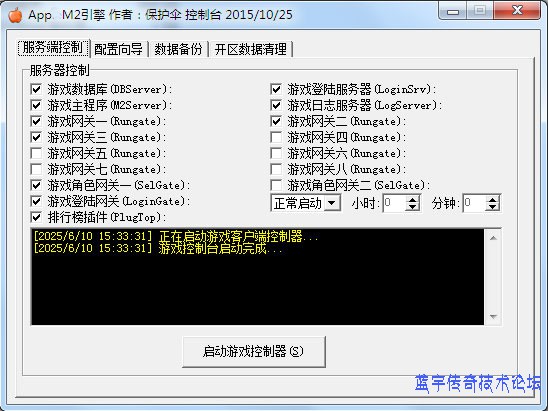Image resolution: width=548 pixels, height=411 pixels.
Task: Toggle 排行榜插件 (PlugTop) checkbox
Action: (36, 217)
